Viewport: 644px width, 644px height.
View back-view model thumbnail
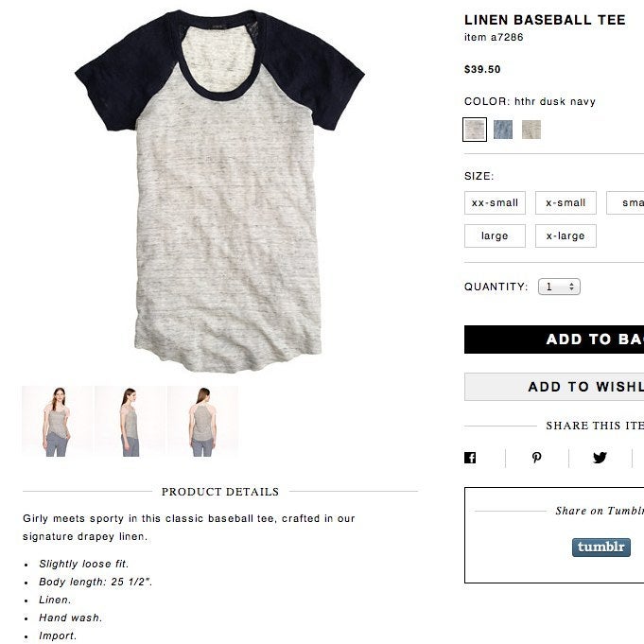(x=202, y=422)
